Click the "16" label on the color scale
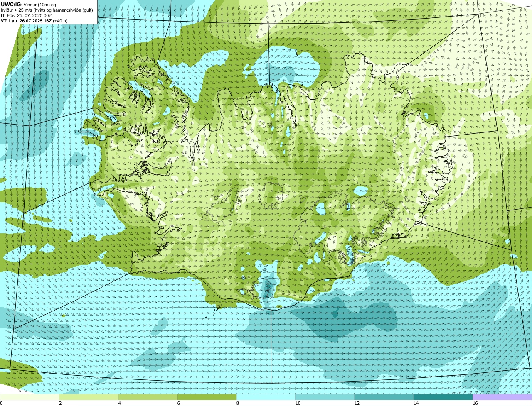Image resolution: width=532 pixels, height=406 pixels. [475, 403]
